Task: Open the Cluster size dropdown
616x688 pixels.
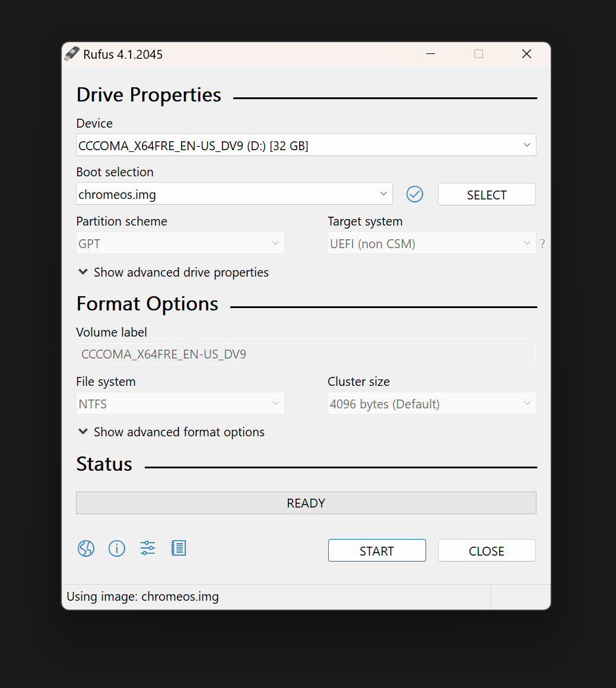Action: (x=431, y=404)
